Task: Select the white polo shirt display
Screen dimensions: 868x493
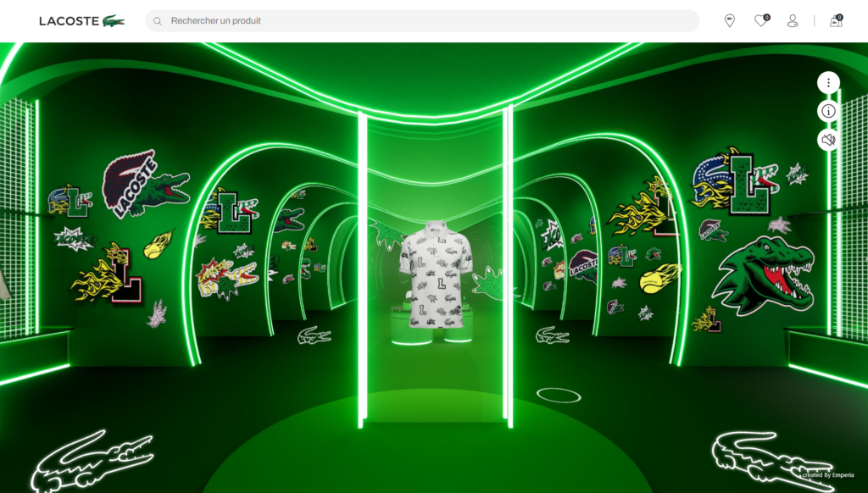Action: 436,274
